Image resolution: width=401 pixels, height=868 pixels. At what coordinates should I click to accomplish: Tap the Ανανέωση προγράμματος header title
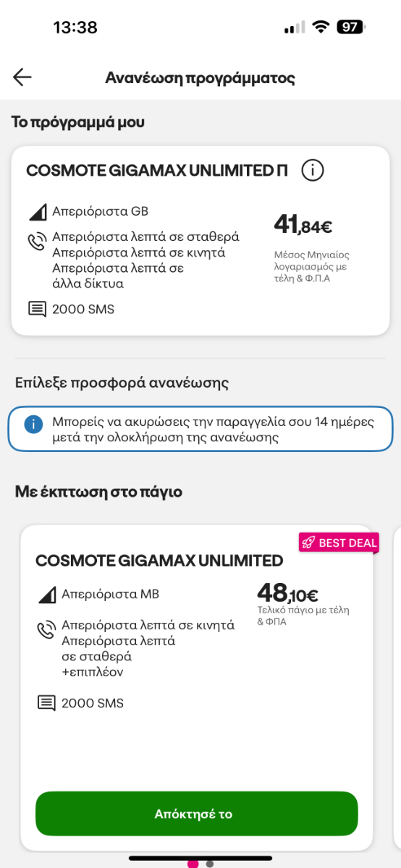[200, 77]
